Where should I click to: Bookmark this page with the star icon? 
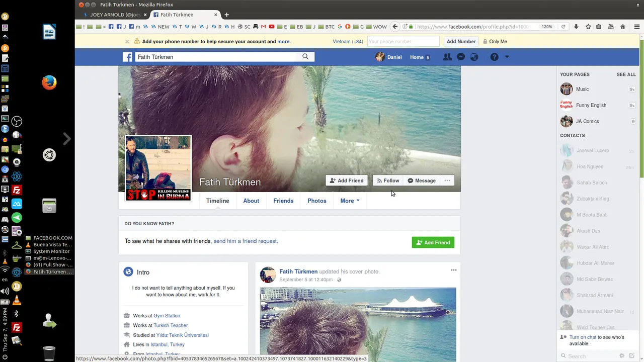[588, 27]
